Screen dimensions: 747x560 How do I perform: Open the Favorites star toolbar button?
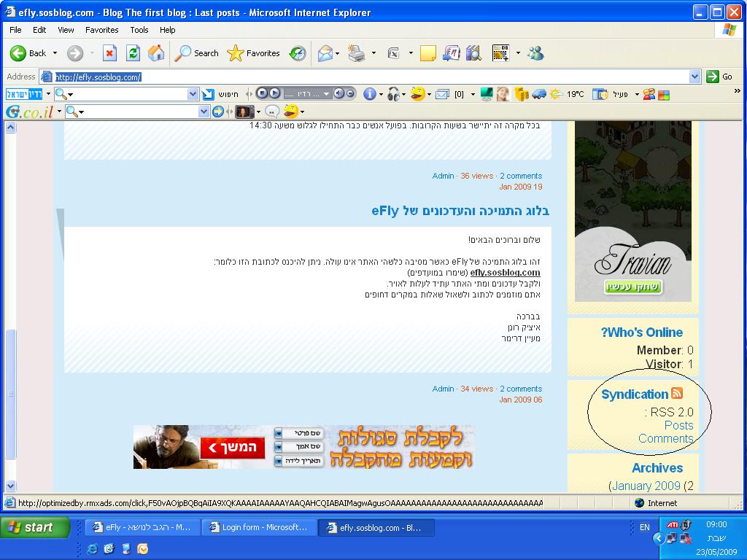point(253,52)
